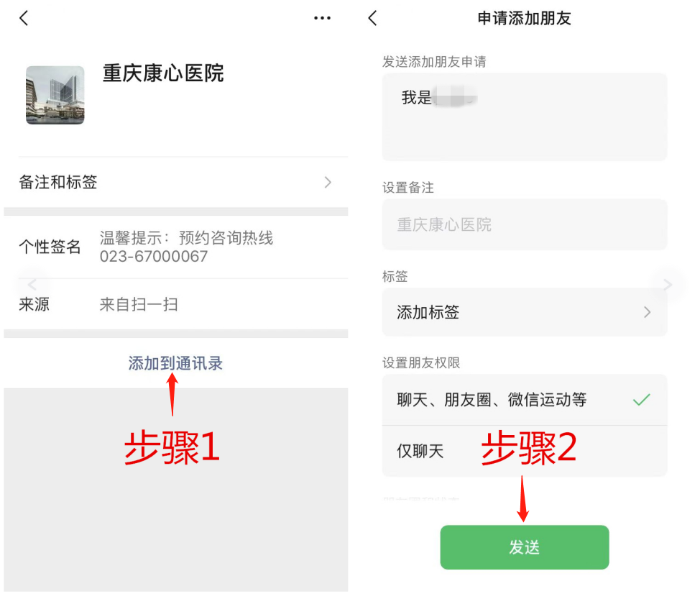Open the 添加标签 label row

click(x=525, y=312)
